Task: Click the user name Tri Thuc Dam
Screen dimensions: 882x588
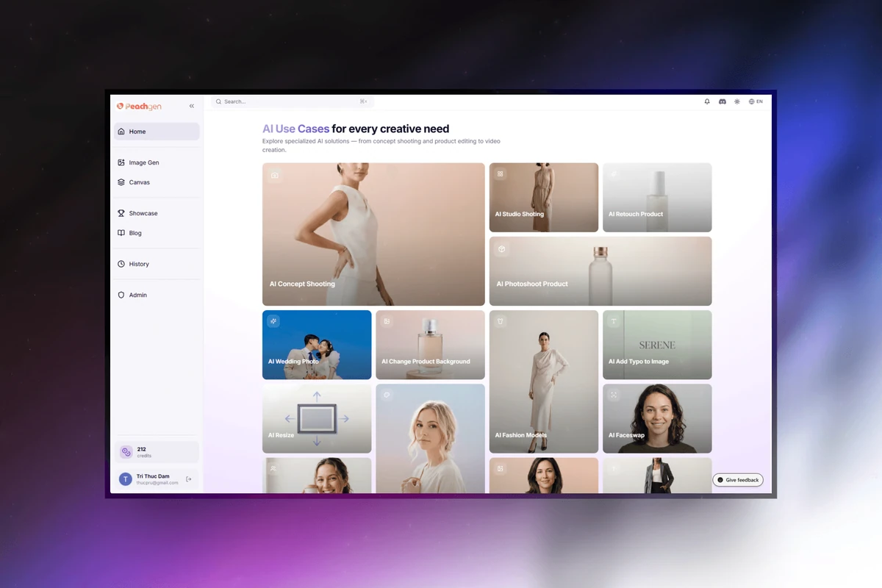Action: 153,476
